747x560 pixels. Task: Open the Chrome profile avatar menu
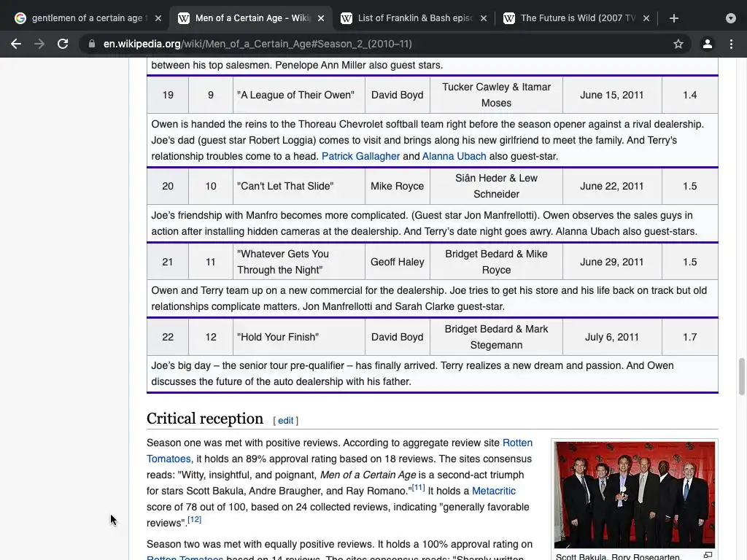point(708,44)
